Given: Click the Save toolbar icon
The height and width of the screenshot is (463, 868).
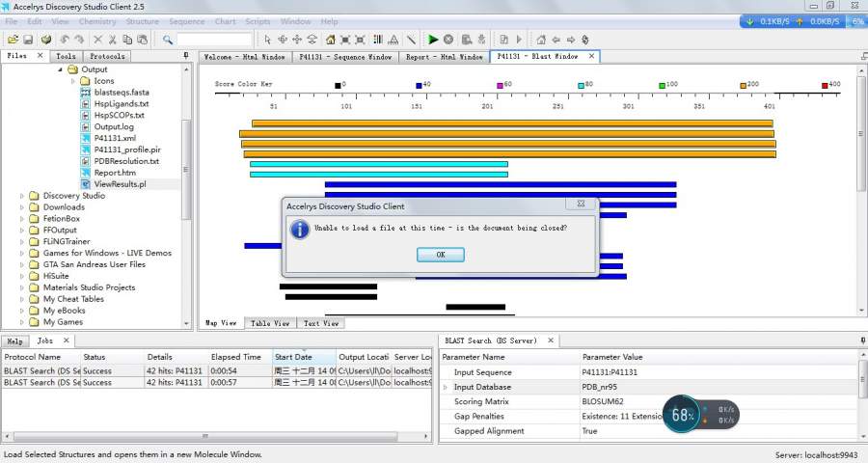Looking at the screenshot, I should pos(28,40).
